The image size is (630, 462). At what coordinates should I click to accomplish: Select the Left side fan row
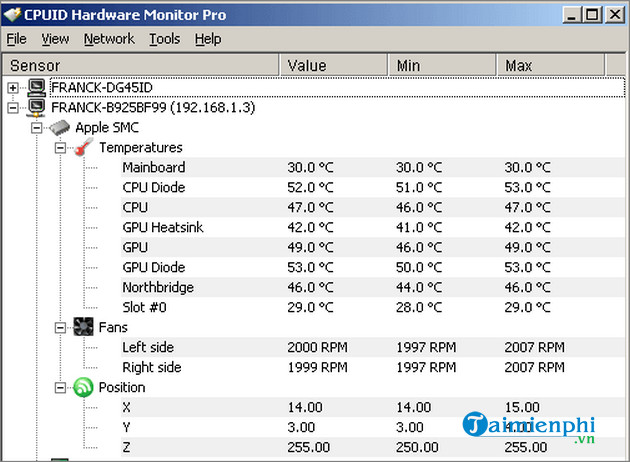[x=372, y=347]
